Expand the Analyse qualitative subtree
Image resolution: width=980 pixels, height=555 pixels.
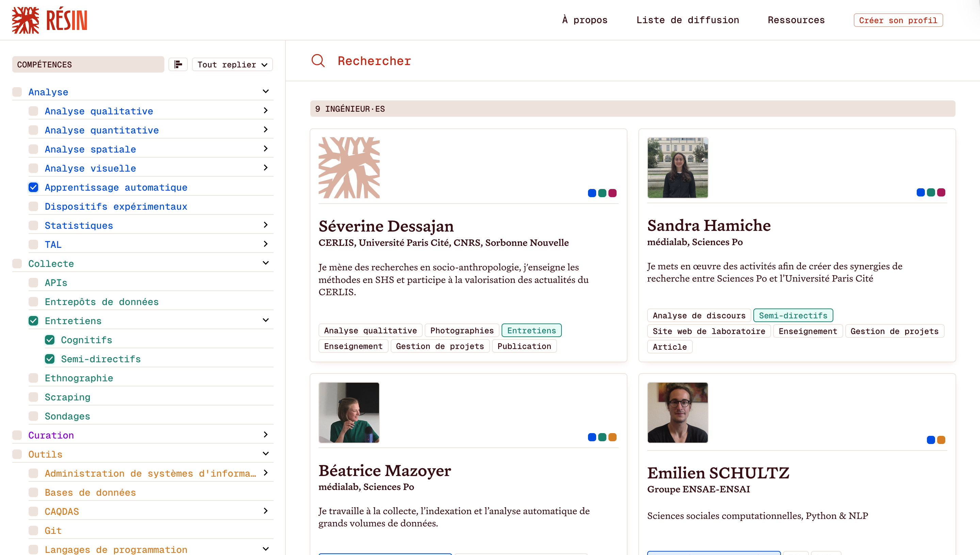265,111
